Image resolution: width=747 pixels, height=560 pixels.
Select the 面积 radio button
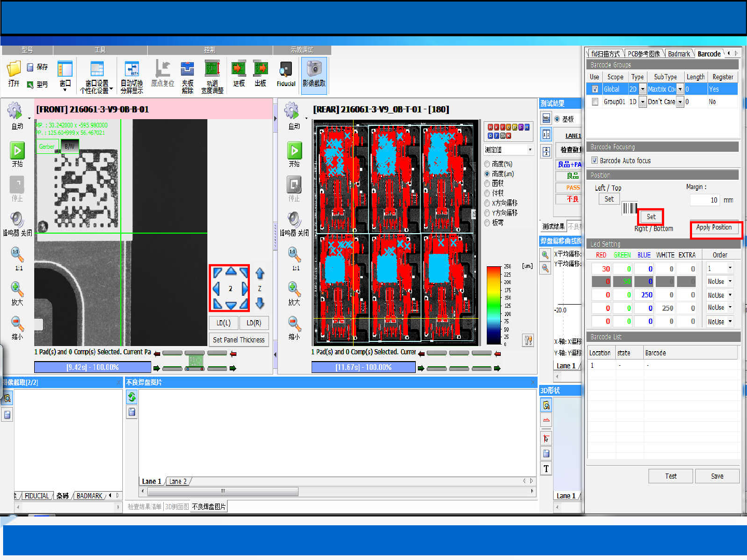click(x=487, y=183)
